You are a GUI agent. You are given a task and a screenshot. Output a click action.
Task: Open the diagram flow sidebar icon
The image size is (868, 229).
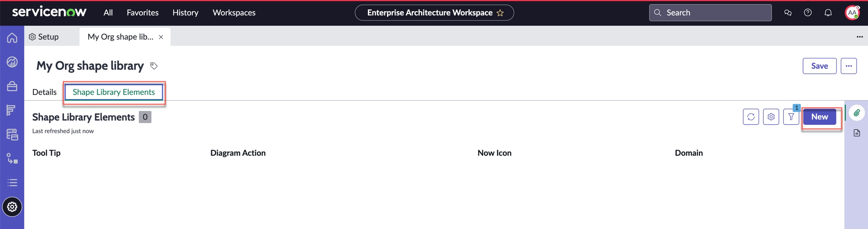[x=12, y=159]
